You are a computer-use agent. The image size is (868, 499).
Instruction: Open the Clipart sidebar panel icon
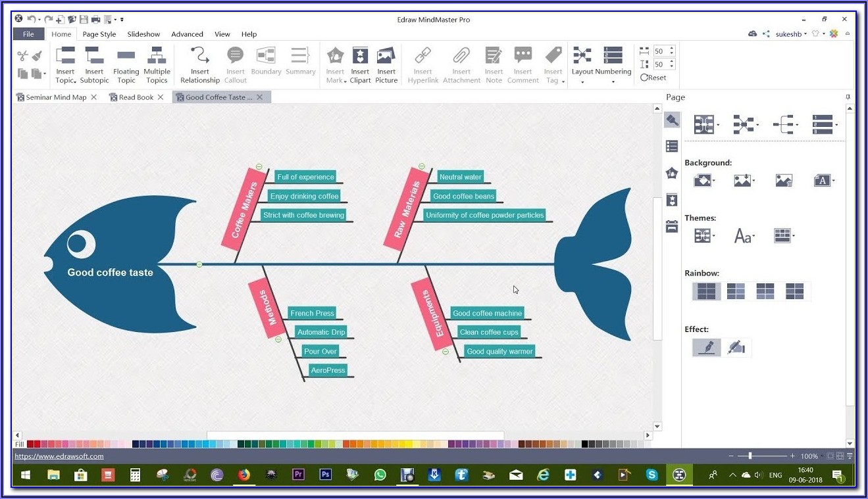click(x=672, y=200)
